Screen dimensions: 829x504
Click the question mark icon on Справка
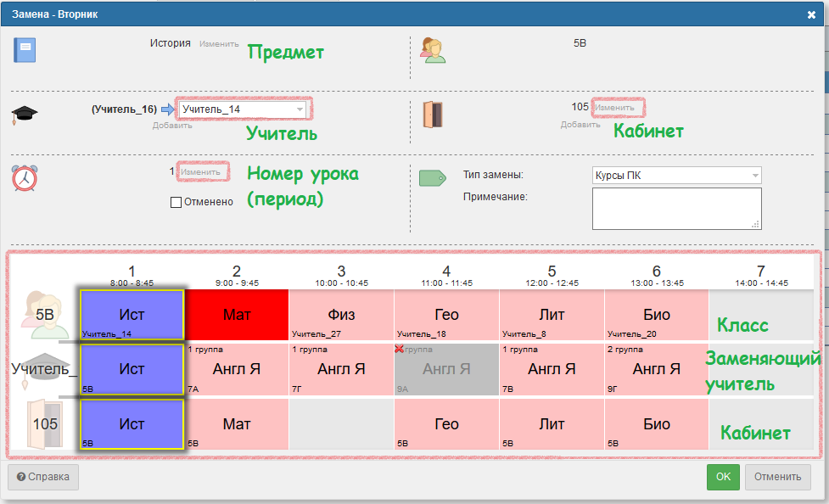click(x=20, y=477)
